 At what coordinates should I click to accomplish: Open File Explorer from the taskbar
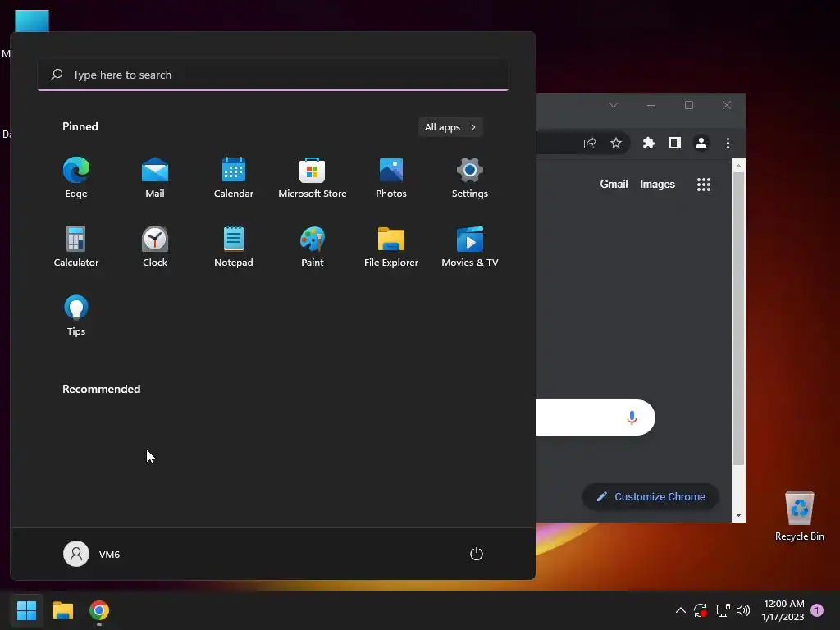63,610
